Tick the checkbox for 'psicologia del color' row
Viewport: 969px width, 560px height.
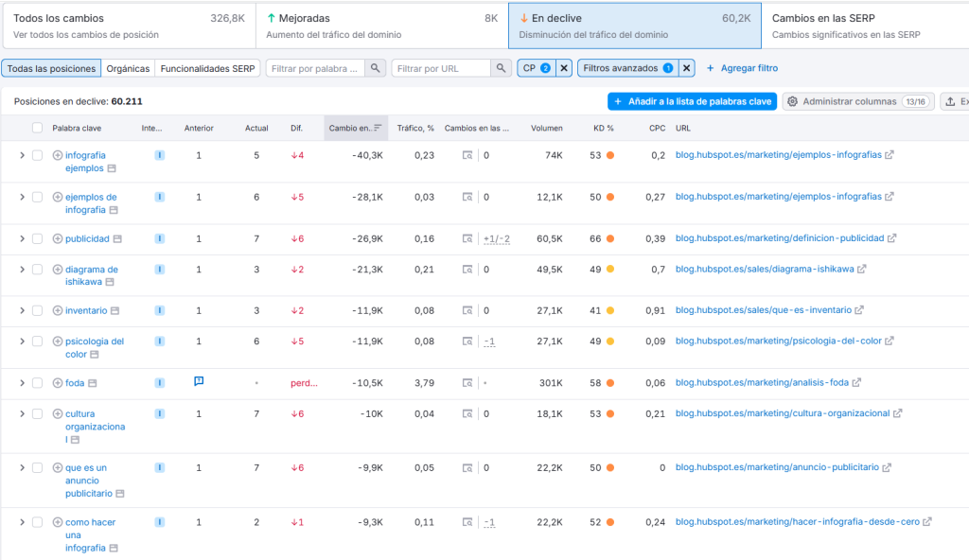38,341
